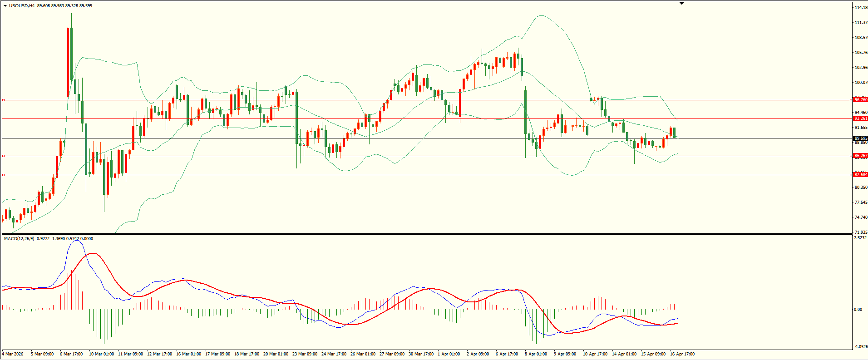Click the red 93.261 price label
The image size is (868, 360).
(860, 118)
